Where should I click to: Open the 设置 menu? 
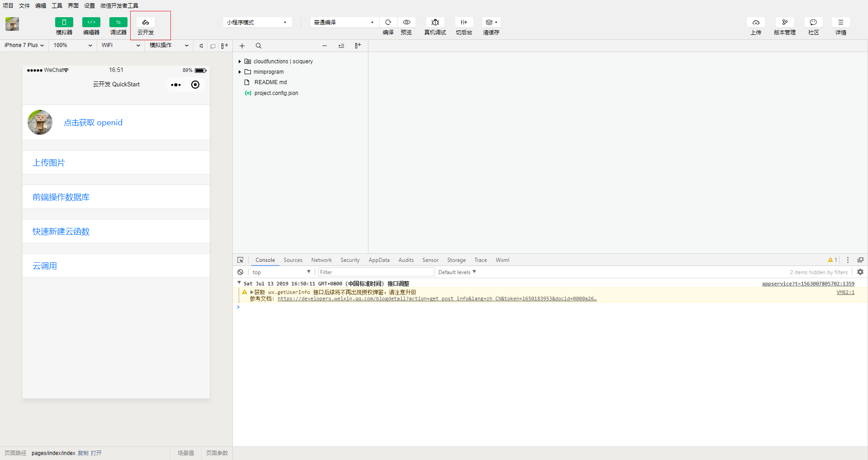90,5
